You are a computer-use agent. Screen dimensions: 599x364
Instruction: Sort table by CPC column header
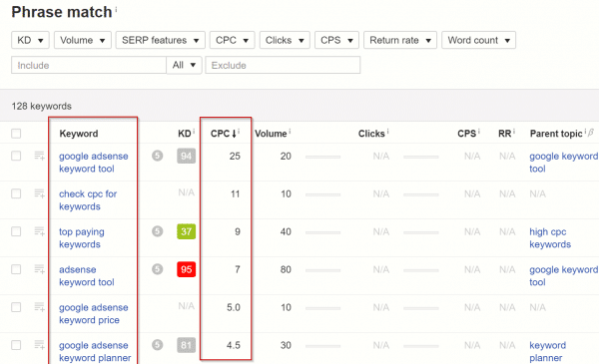tap(224, 134)
